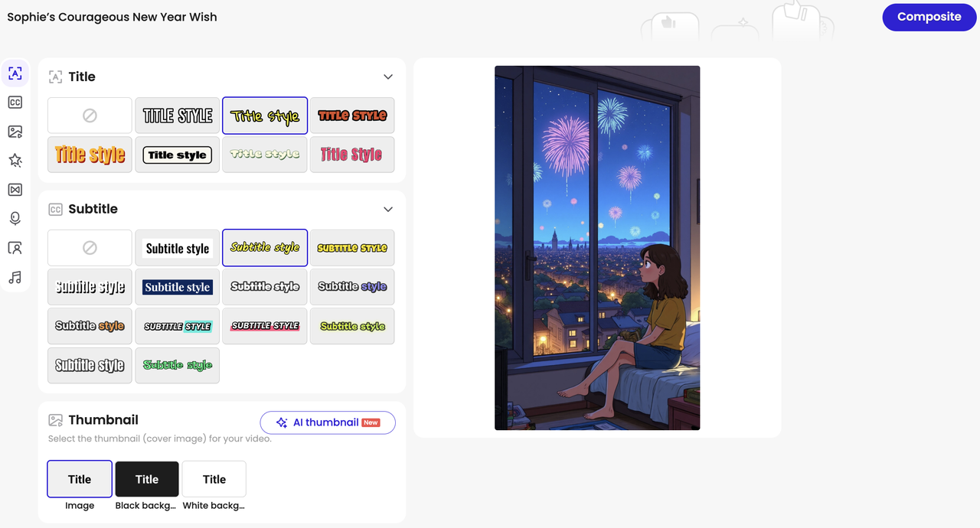Choose the orange gradient Title style
The width and height of the screenshot is (980, 528).
click(90, 155)
